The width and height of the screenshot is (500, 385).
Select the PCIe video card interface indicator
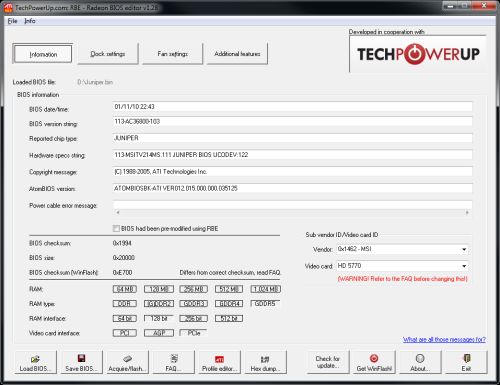(x=193, y=333)
